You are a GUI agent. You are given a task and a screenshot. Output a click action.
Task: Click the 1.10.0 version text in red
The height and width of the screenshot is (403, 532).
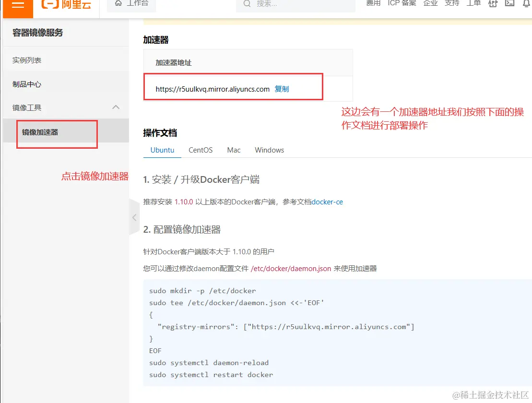pyautogui.click(x=184, y=202)
